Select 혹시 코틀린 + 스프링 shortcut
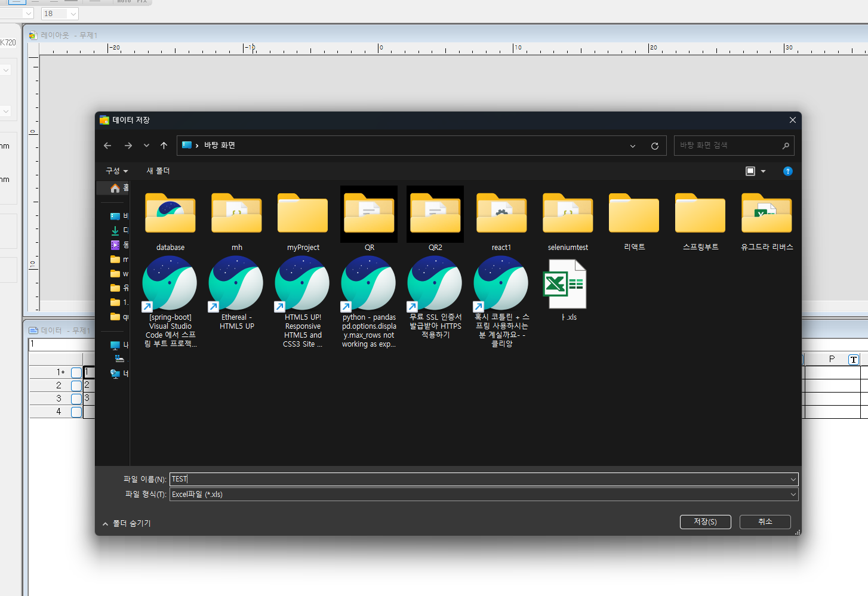868x596 pixels. (x=501, y=302)
